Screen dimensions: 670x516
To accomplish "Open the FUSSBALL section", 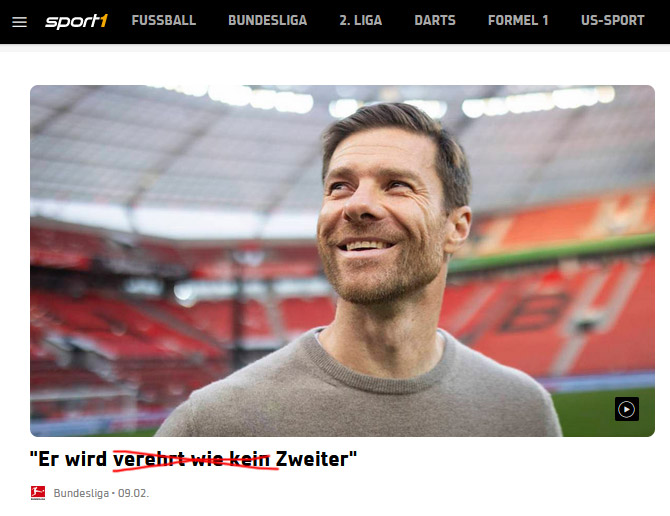I will (x=164, y=21).
